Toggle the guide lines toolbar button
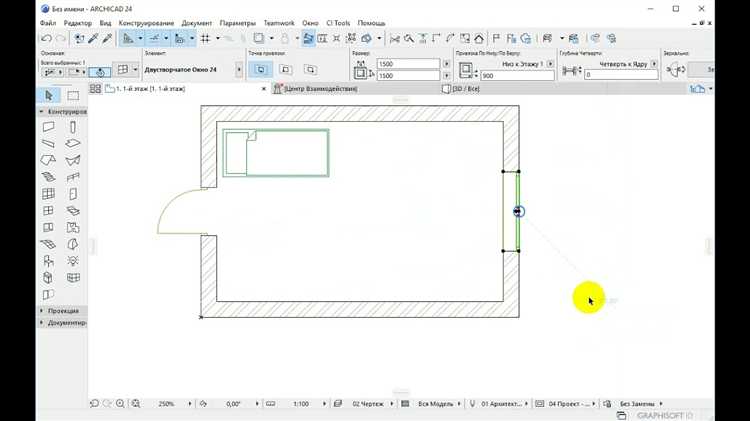The width and height of the screenshot is (750, 421). (154, 38)
